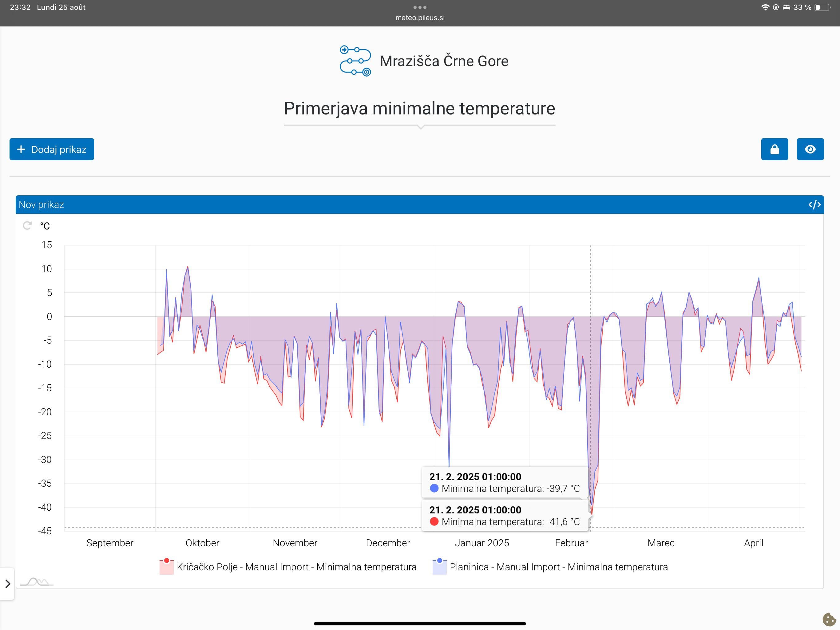Image resolution: width=840 pixels, height=630 pixels.
Task: Click the Primerjava minimalne temperature title
Action: click(419, 109)
